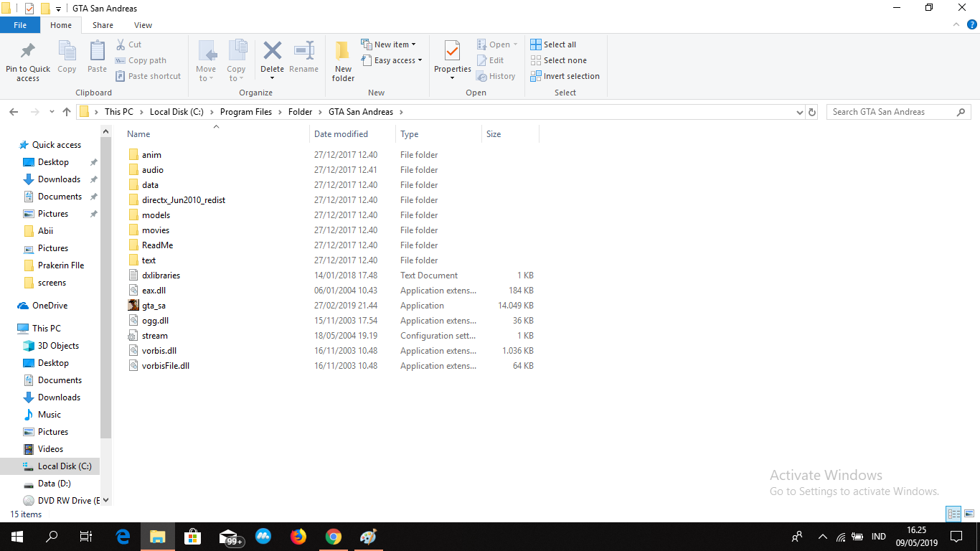Viewport: 980px width, 551px height.
Task: Sort files by the Type column
Action: (x=438, y=134)
